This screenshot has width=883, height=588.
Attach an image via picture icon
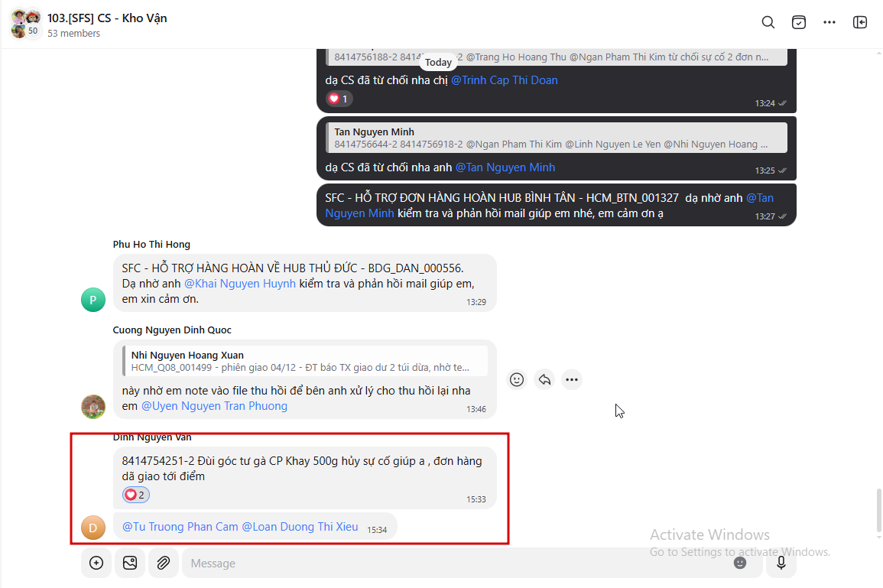tap(130, 563)
